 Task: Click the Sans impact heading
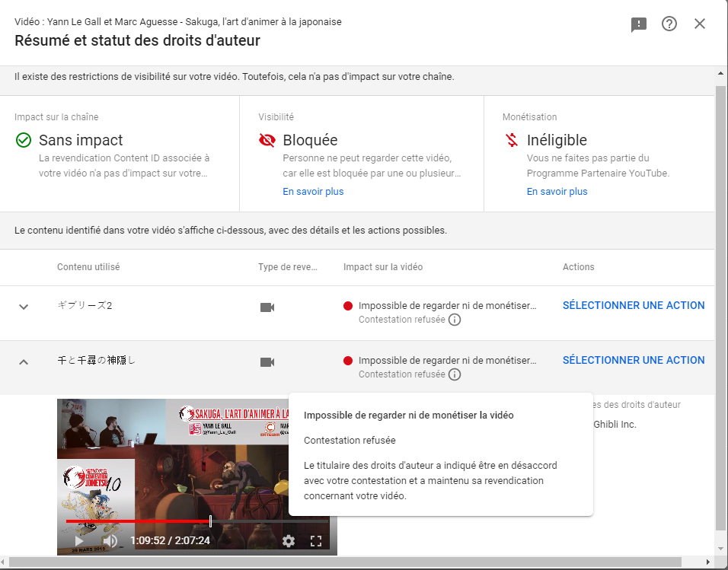(x=81, y=140)
